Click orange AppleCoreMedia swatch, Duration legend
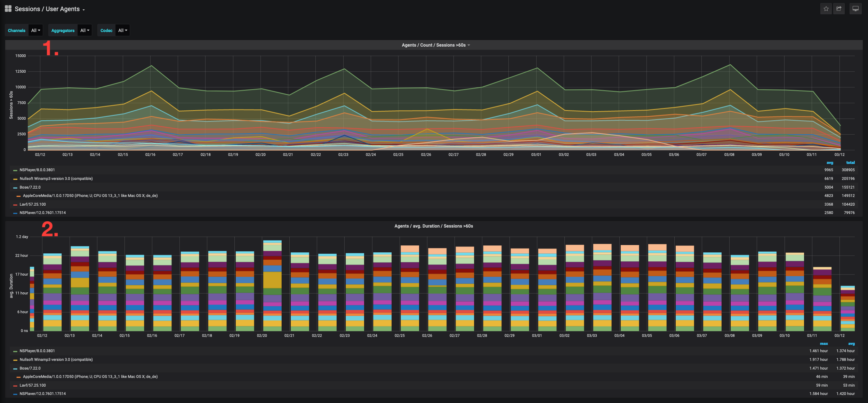This screenshot has height=403, width=868. 18,377
